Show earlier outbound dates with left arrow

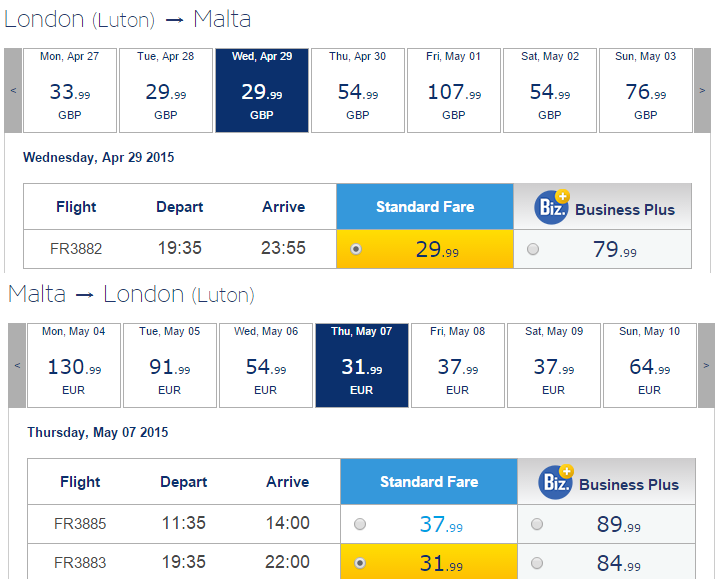pos(13,91)
